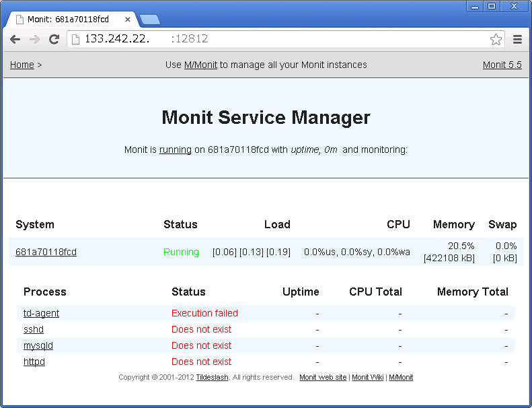This screenshot has height=408, width=532.
Task: Open the Monit web site footer link
Action: coord(323,378)
